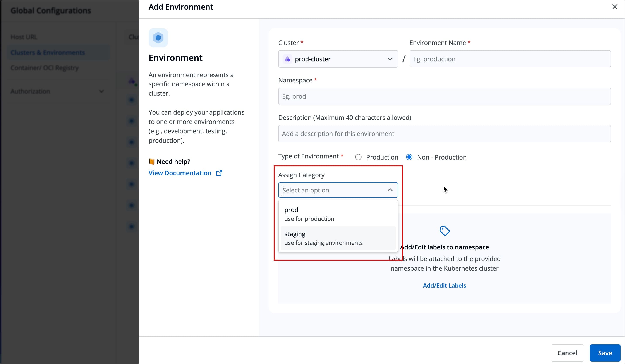This screenshot has width=625, height=364.
Task: Open the Add/Edit Labels link
Action: coord(444,285)
